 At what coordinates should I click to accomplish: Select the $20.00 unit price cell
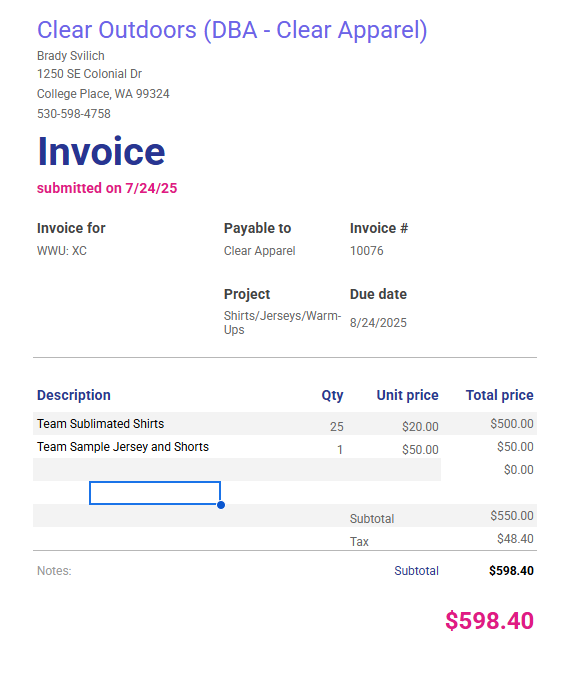pyautogui.click(x=420, y=427)
